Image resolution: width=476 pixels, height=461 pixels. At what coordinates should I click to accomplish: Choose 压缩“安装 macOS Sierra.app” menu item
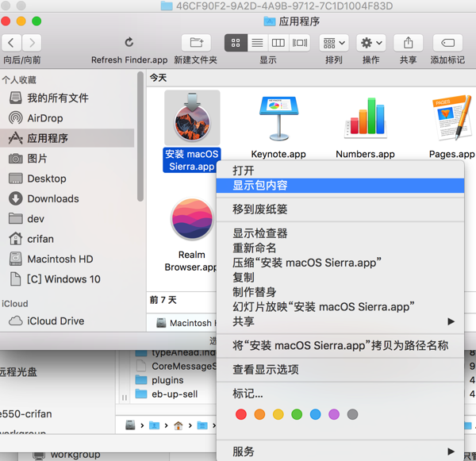(x=340, y=263)
